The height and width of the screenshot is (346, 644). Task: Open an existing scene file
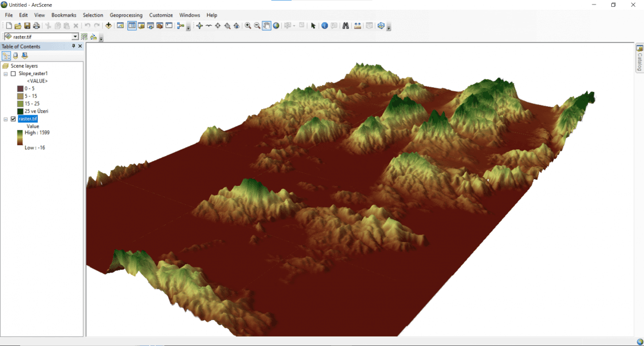[x=18, y=26]
